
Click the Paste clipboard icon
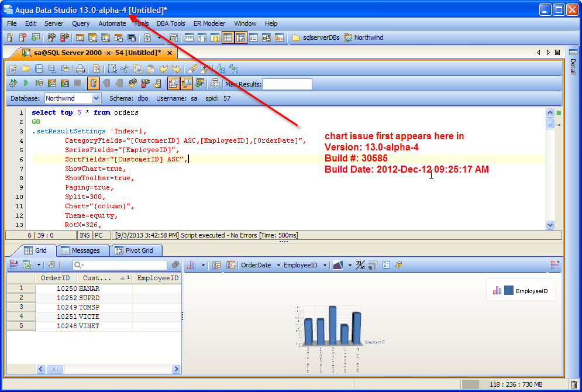pyautogui.click(x=150, y=68)
